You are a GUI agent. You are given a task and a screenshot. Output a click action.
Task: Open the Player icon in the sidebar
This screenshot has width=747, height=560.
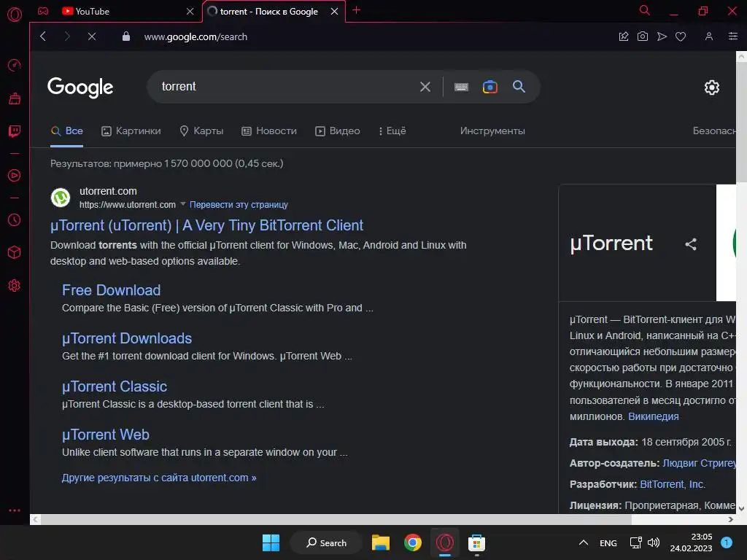tap(15, 175)
